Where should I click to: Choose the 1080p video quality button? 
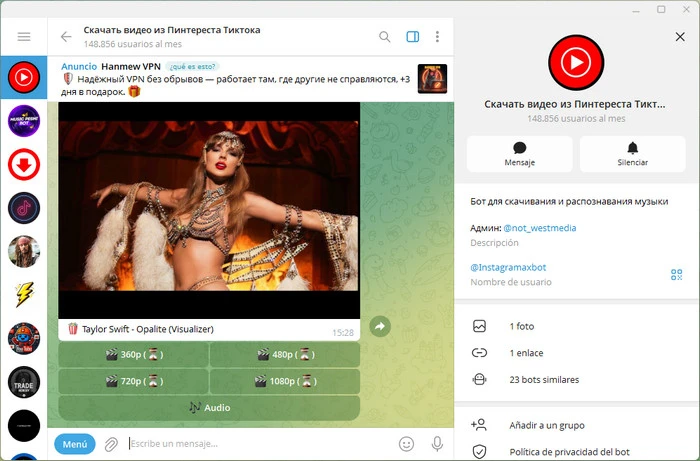click(285, 381)
